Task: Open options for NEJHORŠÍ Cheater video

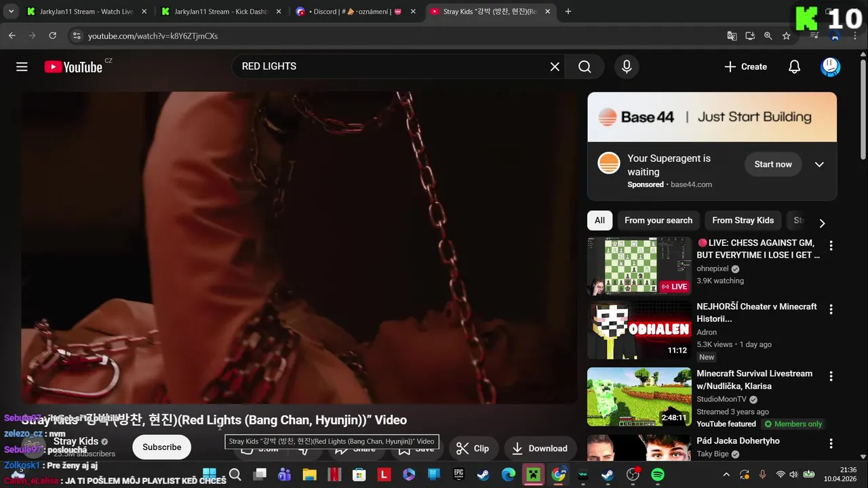Action: (x=831, y=309)
